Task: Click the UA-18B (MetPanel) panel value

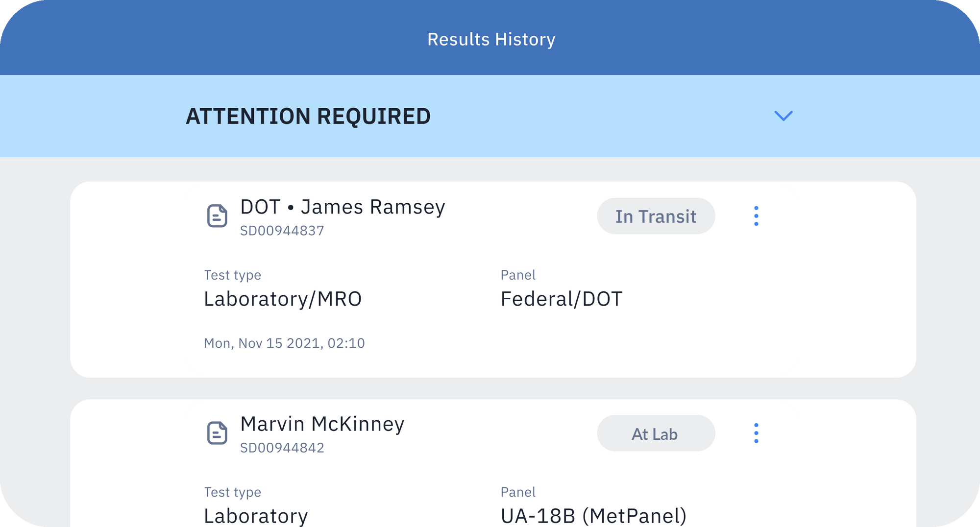Action: (x=593, y=516)
